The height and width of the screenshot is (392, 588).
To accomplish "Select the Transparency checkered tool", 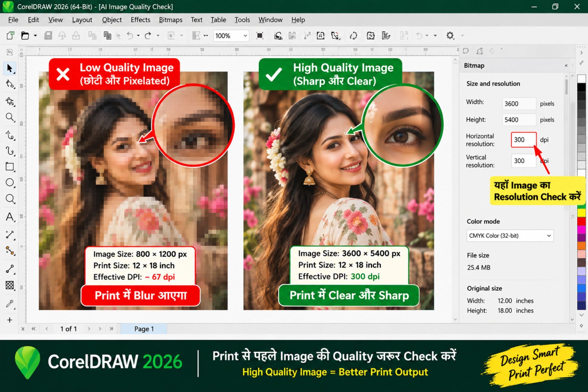I will click(x=10, y=285).
